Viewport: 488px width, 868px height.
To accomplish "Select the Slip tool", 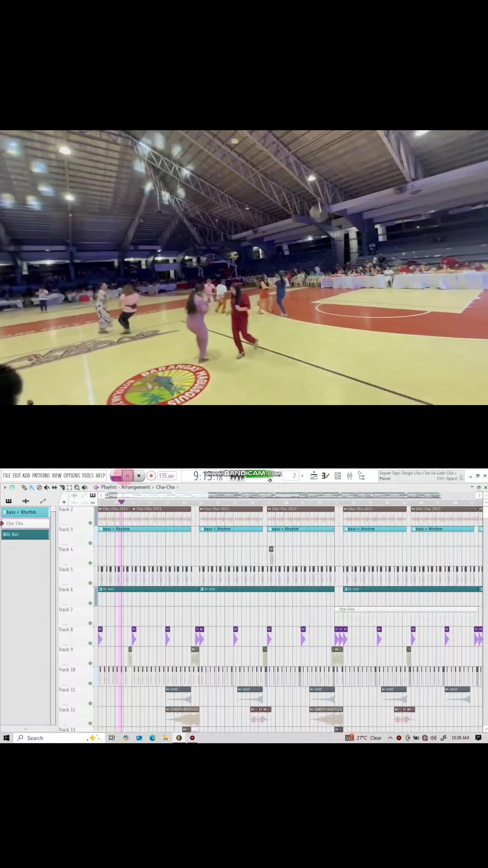I will click(54, 487).
